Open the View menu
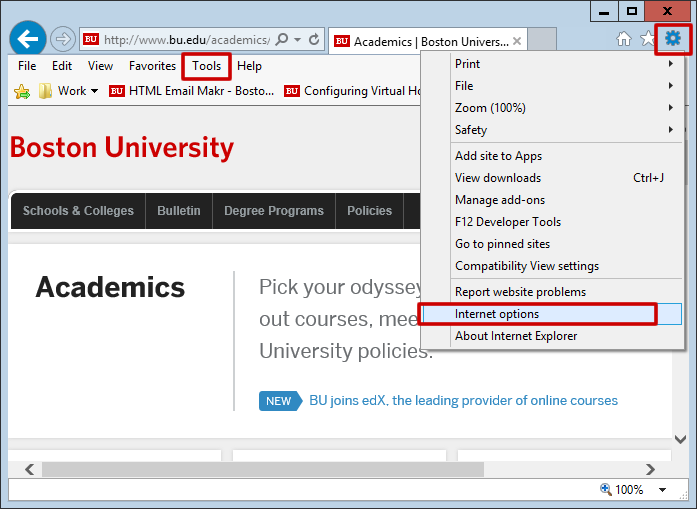 (x=100, y=66)
